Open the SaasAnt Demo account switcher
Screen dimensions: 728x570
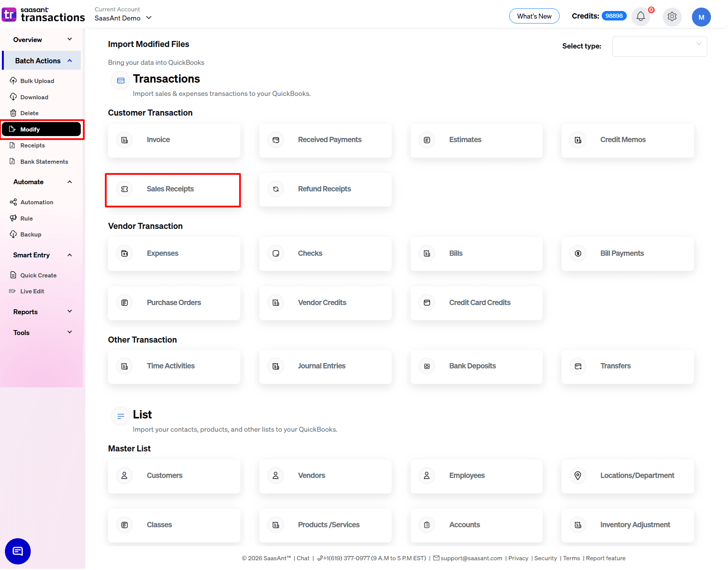pyautogui.click(x=123, y=18)
